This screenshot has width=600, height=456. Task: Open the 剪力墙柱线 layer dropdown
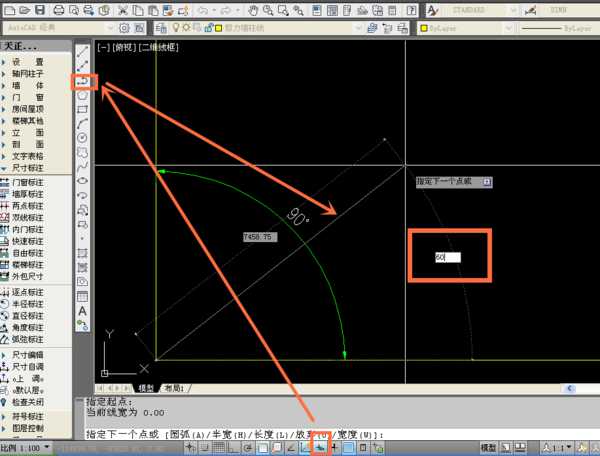coord(358,28)
